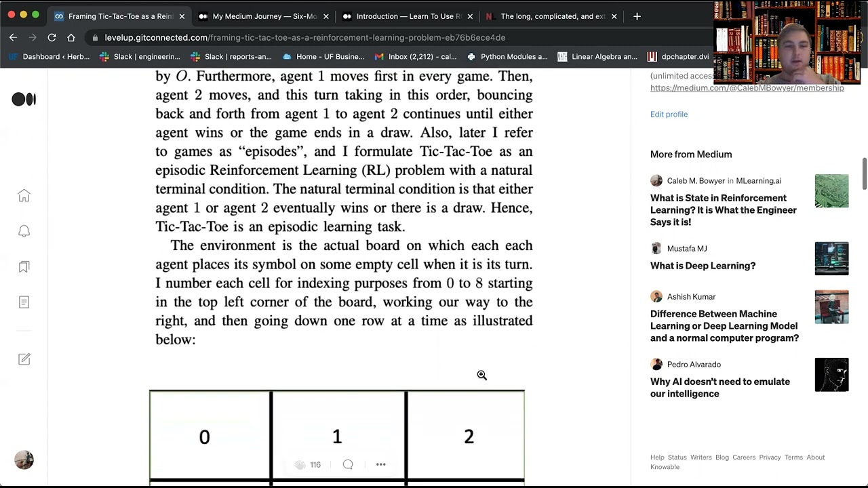Open About footer link

[816, 457]
